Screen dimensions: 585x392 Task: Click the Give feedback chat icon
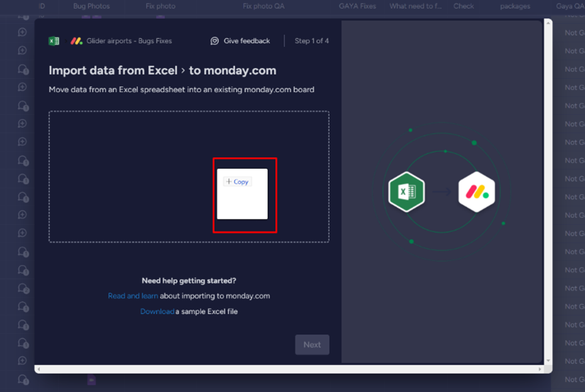215,41
